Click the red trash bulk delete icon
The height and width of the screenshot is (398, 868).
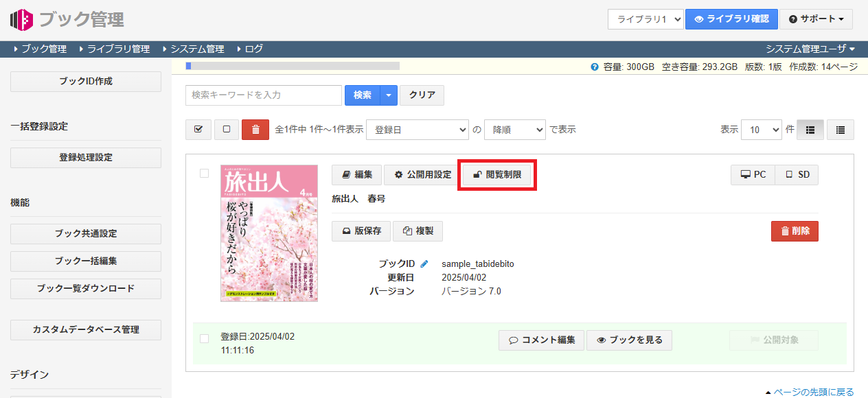point(255,130)
